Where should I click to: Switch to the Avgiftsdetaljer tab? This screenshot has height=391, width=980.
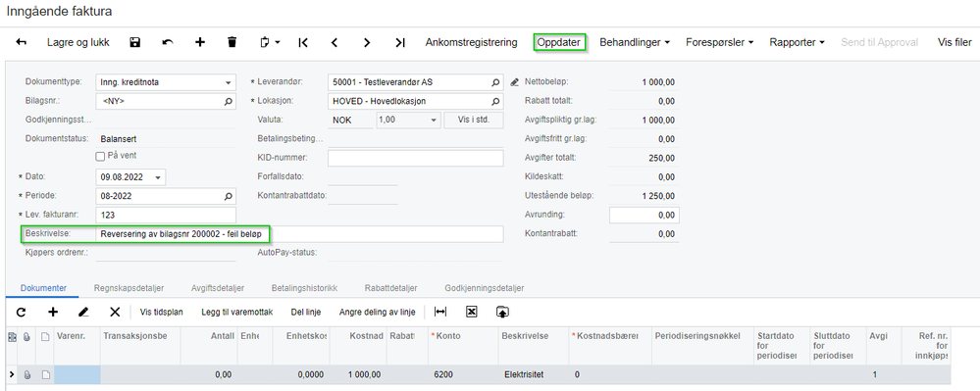pyautogui.click(x=218, y=288)
